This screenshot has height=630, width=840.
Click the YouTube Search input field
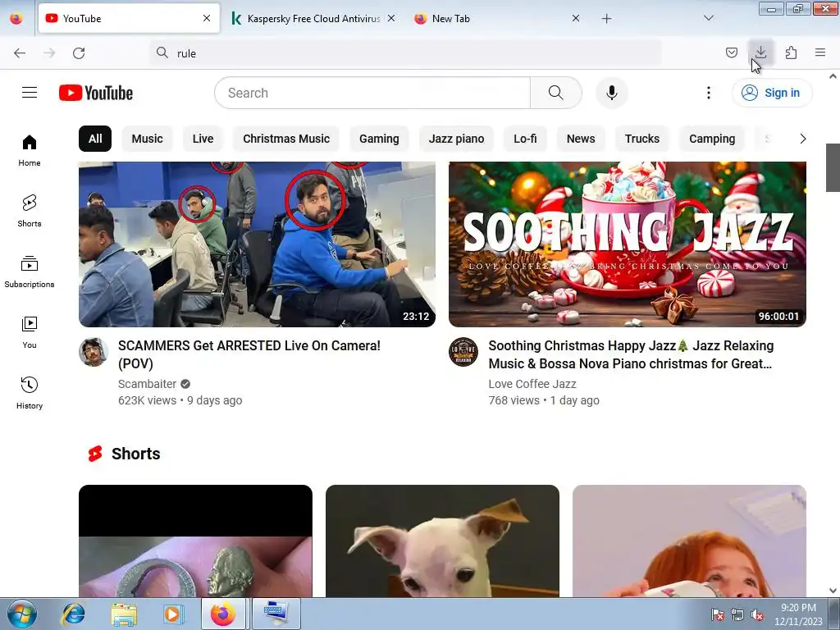(x=372, y=93)
